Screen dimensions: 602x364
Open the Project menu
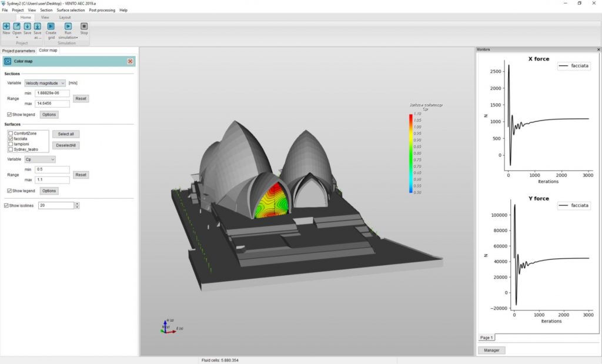click(18, 11)
